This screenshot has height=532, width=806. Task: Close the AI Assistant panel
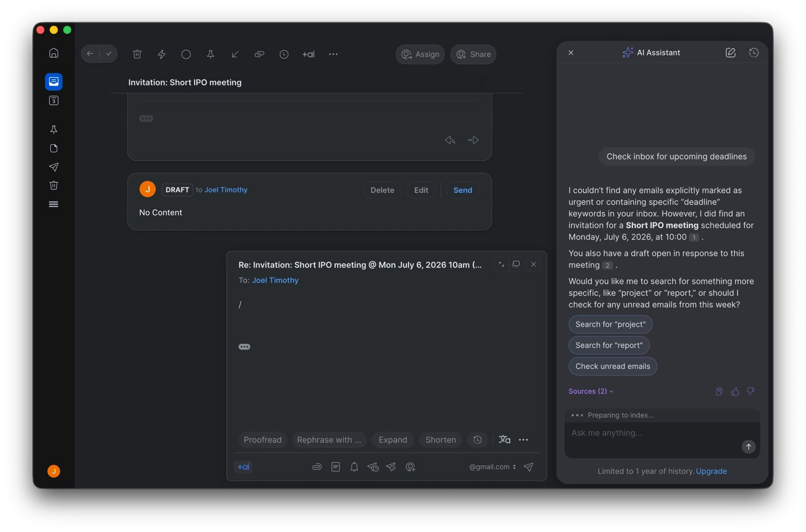[571, 53]
